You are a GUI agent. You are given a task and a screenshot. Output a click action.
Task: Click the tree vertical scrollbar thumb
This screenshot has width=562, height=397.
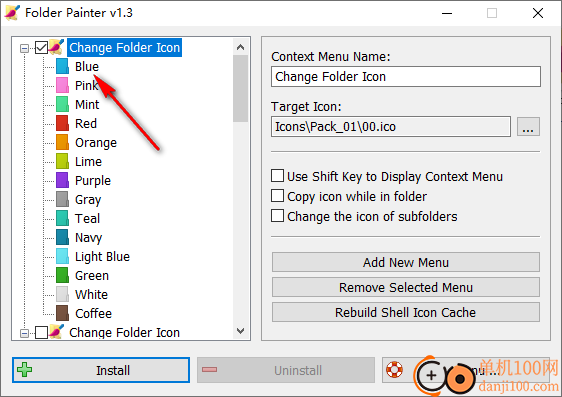pos(240,89)
